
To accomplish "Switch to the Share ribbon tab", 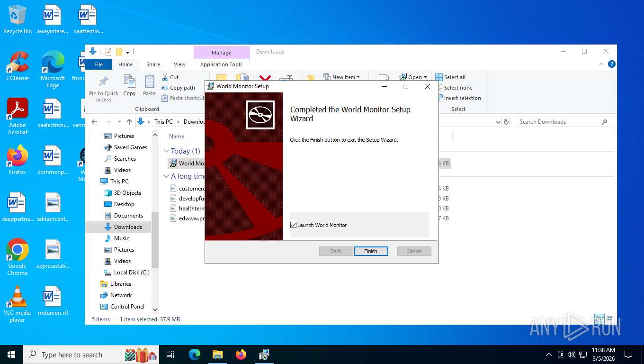I will (153, 64).
